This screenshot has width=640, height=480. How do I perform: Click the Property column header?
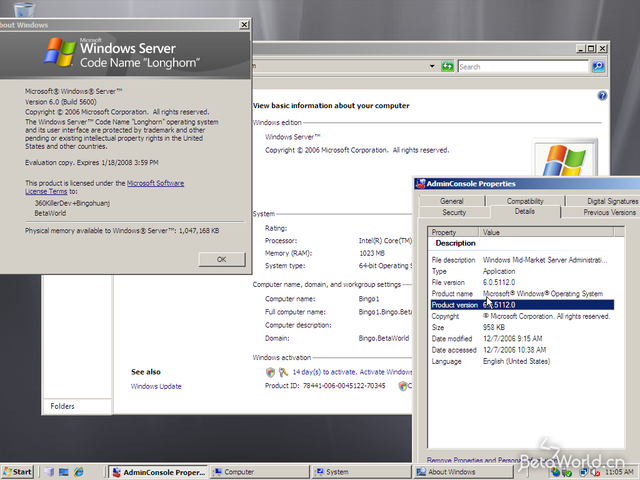[x=453, y=232]
